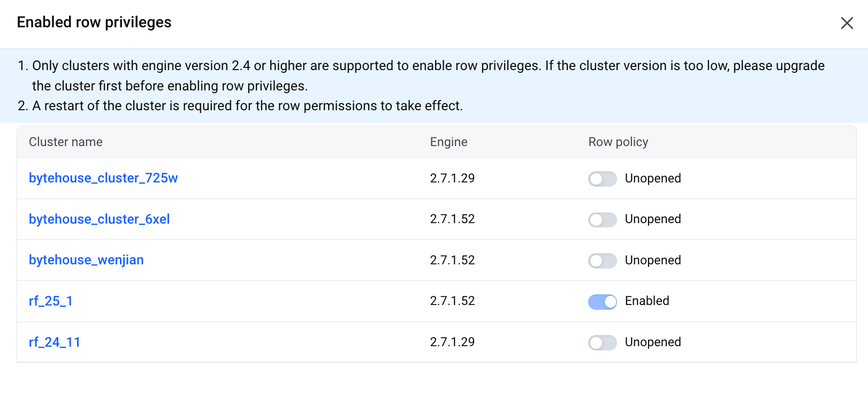Image resolution: width=868 pixels, height=412 pixels.
Task: Go to the bytehouse_wenjian cluster
Action: click(x=86, y=260)
